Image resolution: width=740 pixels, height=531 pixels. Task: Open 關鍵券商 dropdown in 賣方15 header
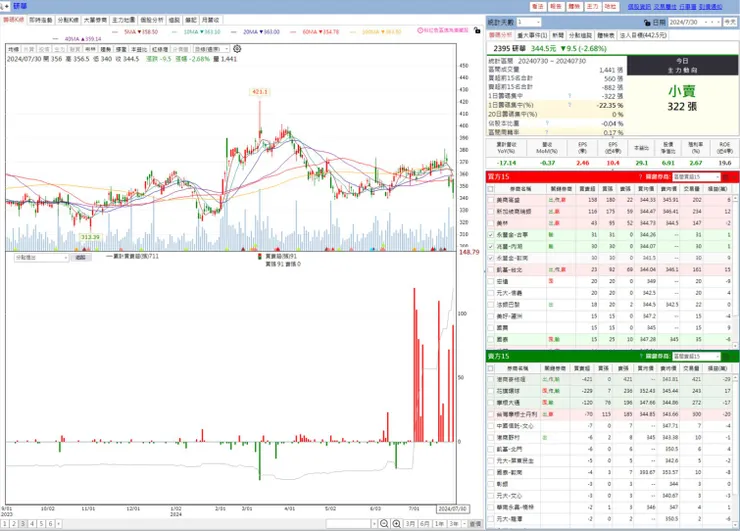pyautogui.click(x=696, y=356)
